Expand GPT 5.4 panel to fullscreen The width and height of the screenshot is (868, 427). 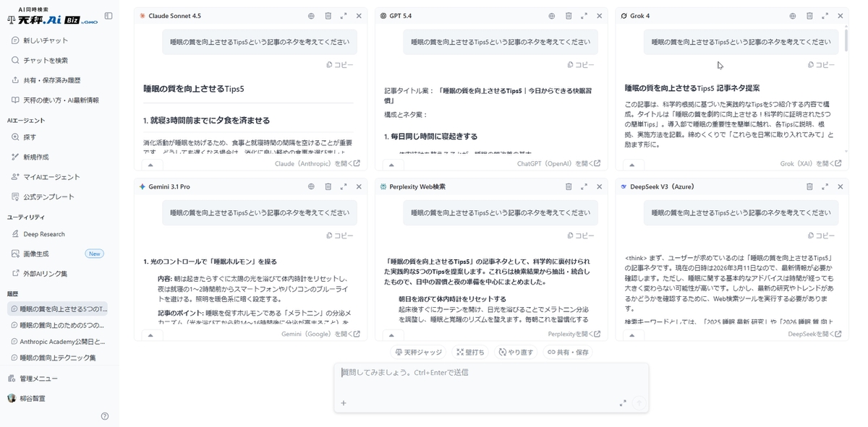tap(584, 16)
